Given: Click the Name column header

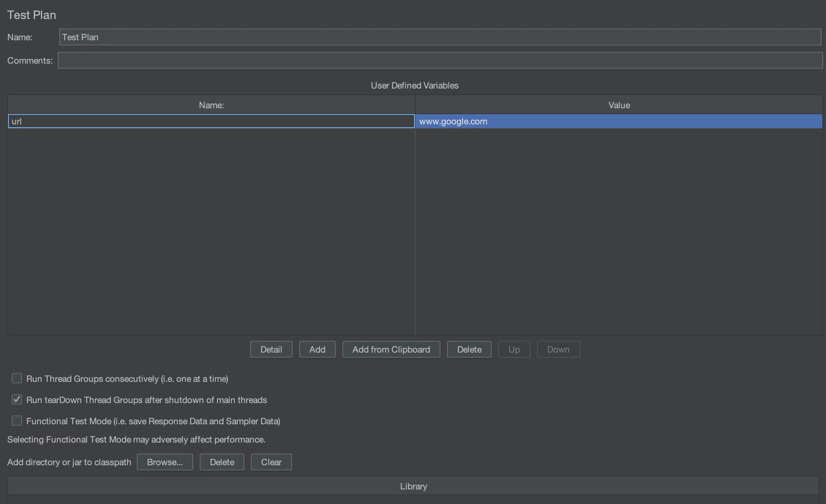Looking at the screenshot, I should point(211,105).
